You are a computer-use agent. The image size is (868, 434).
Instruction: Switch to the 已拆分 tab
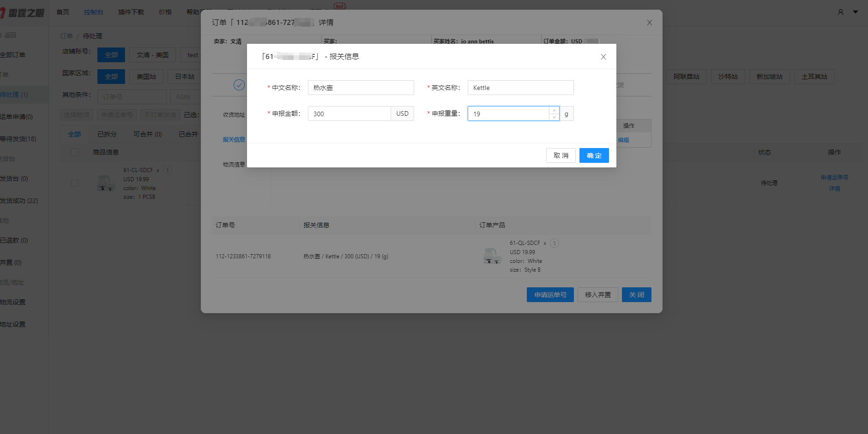click(x=107, y=134)
